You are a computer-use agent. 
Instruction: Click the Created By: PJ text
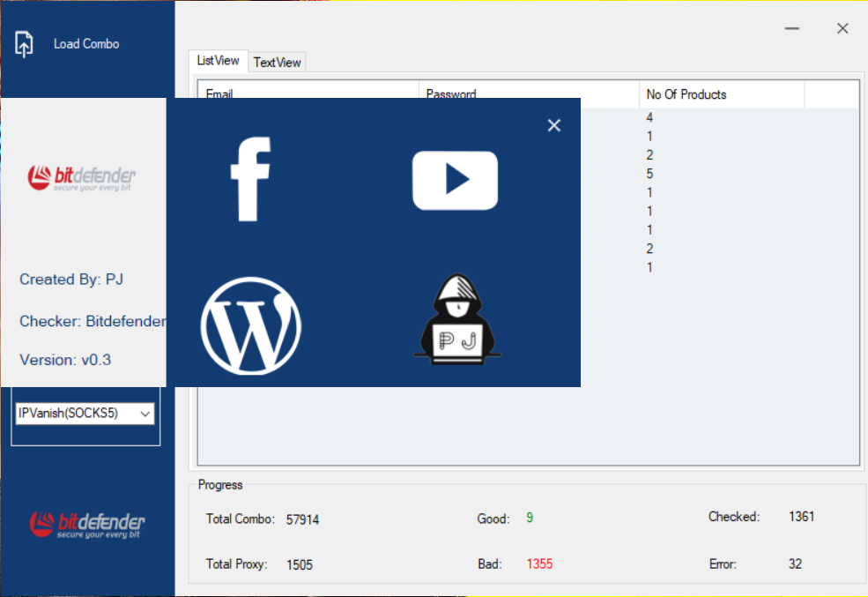(x=71, y=280)
